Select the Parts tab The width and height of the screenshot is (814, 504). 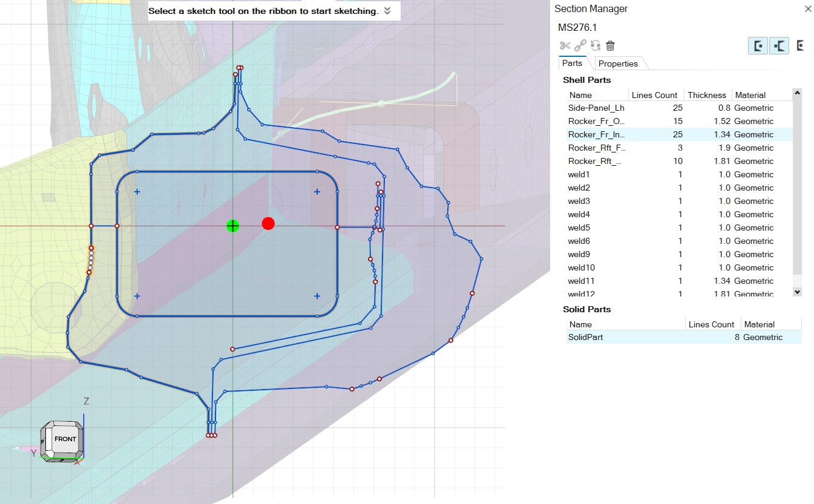click(x=572, y=63)
